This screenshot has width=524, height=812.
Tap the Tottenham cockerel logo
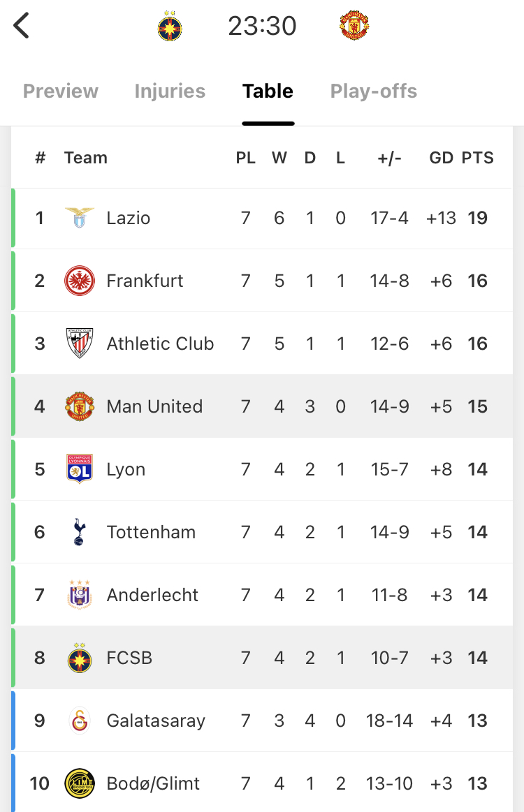coord(79,532)
